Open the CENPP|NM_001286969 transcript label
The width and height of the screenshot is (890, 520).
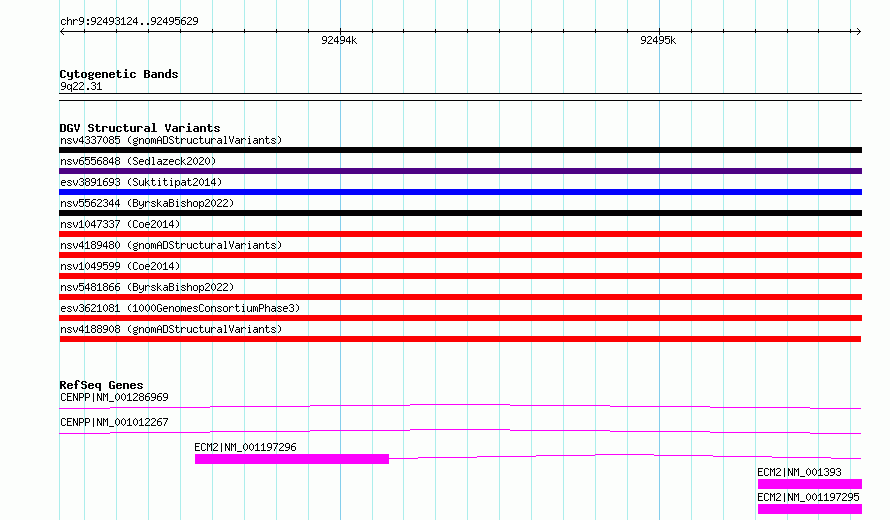(x=114, y=397)
